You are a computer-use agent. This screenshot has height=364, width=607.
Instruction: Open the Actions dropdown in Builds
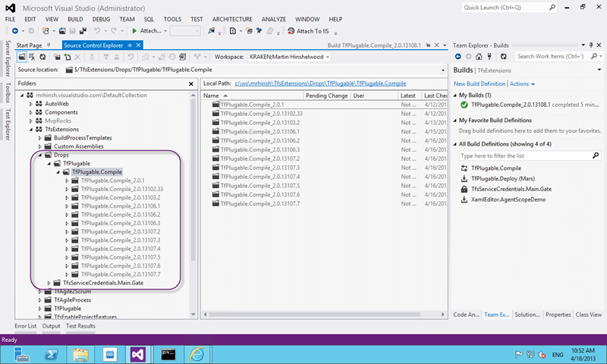[522, 84]
